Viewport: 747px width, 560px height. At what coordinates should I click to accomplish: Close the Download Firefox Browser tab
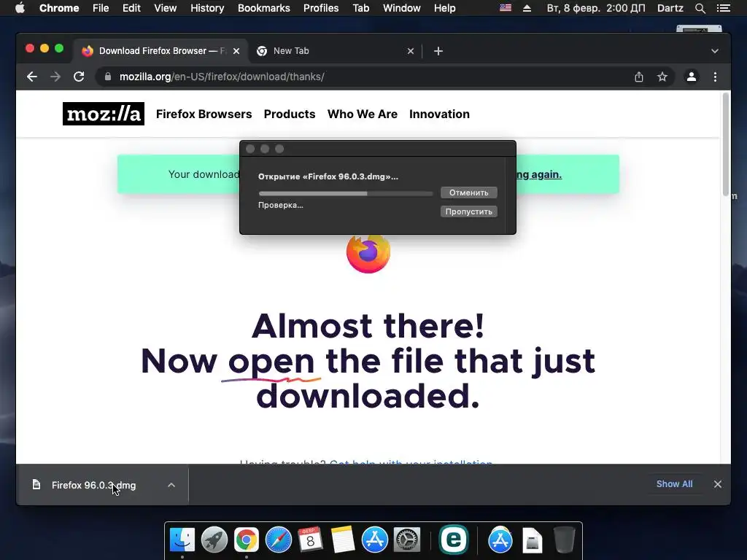tap(236, 51)
